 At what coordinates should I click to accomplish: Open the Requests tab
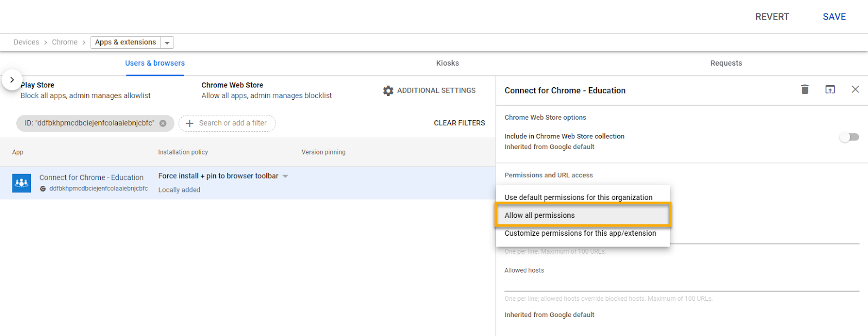pos(726,63)
